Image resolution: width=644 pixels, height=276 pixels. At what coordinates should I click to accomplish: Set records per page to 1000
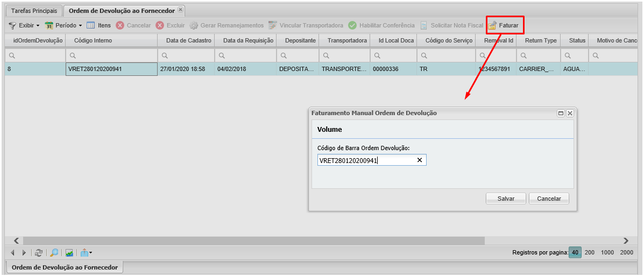coord(607,252)
